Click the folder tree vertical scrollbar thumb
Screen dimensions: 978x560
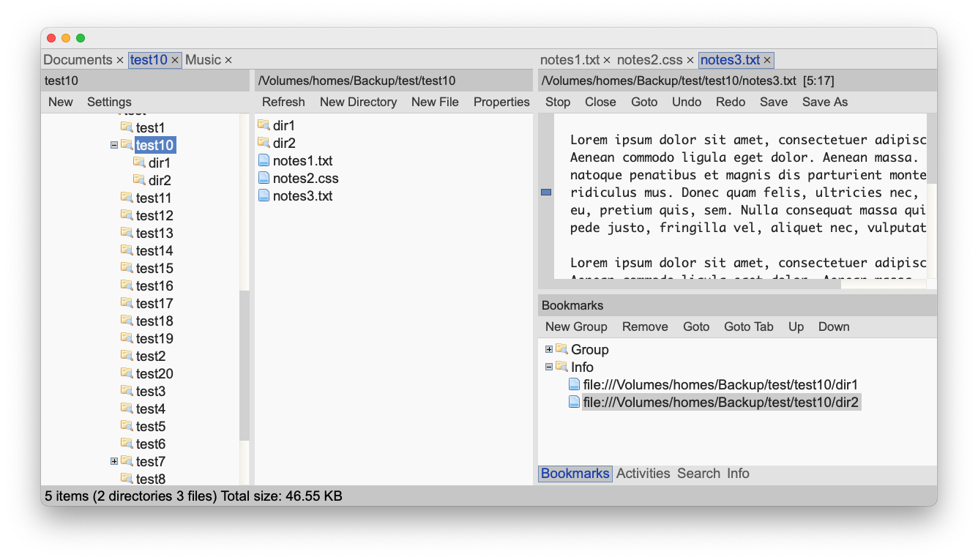coord(244,365)
